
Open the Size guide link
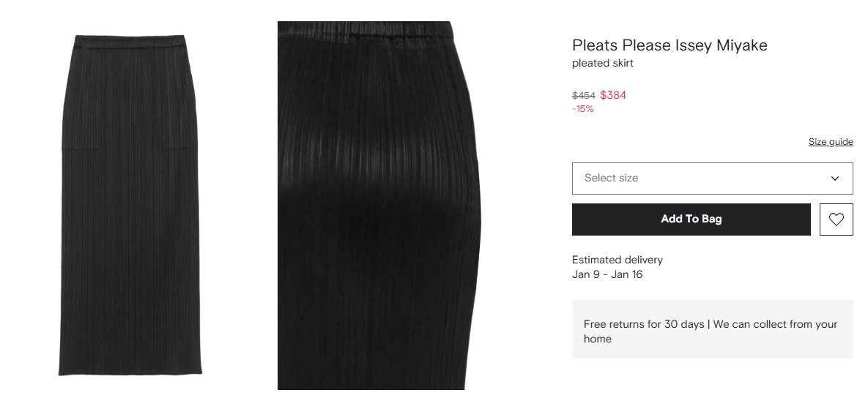[831, 141]
